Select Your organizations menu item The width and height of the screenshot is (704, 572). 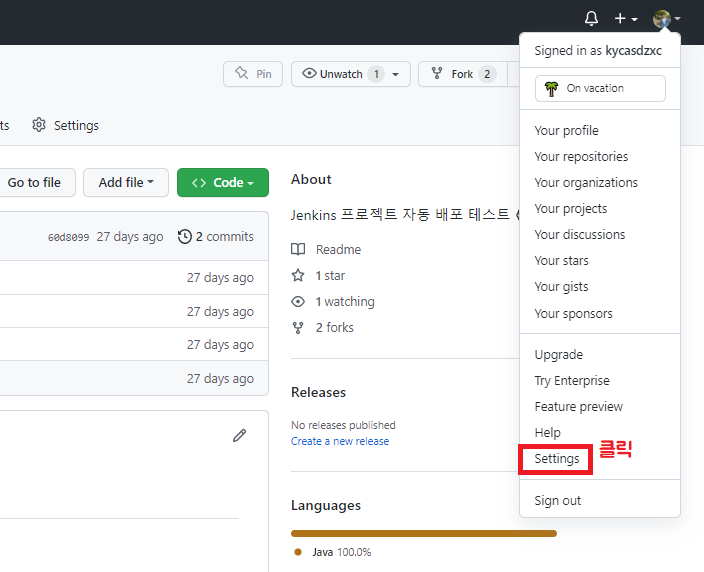point(586,183)
